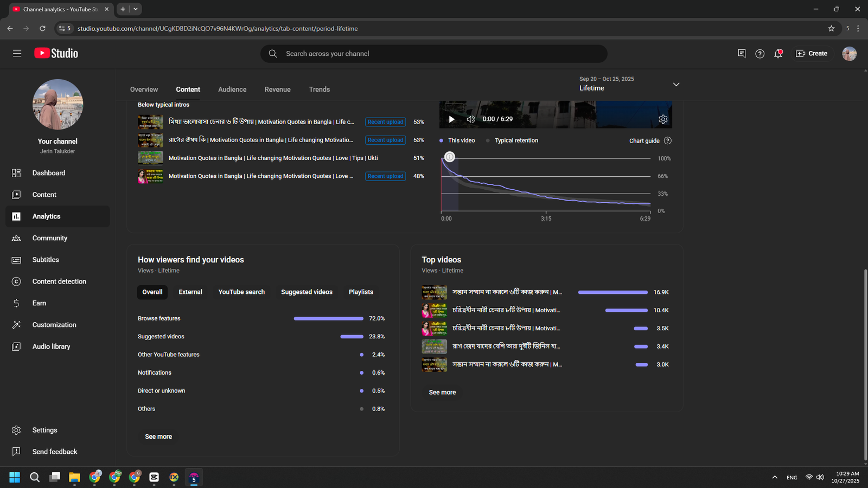Image resolution: width=868 pixels, height=488 pixels.
Task: Switch to the Revenue tab
Action: [x=277, y=89]
